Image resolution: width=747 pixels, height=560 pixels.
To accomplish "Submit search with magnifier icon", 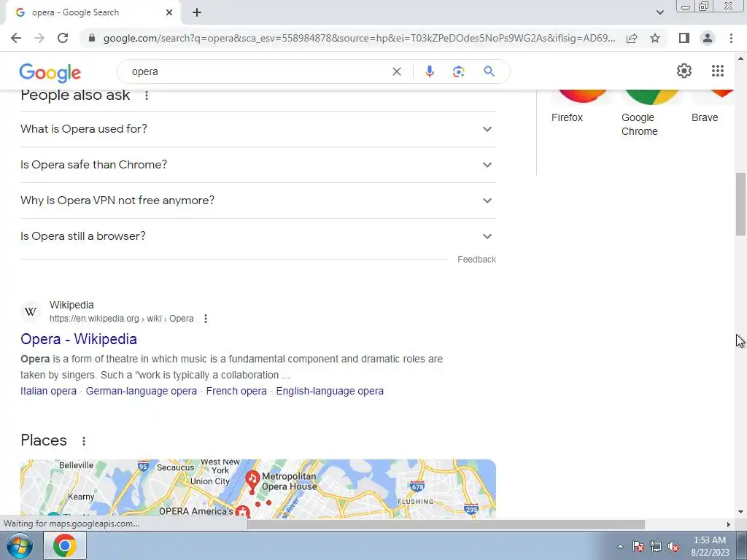I will coord(489,71).
